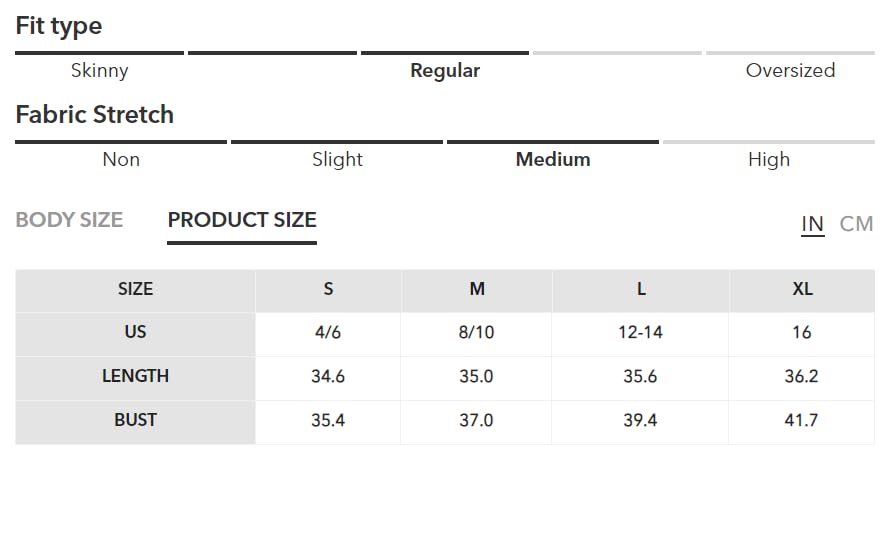
Task: Click the L size column header
Action: (x=640, y=291)
